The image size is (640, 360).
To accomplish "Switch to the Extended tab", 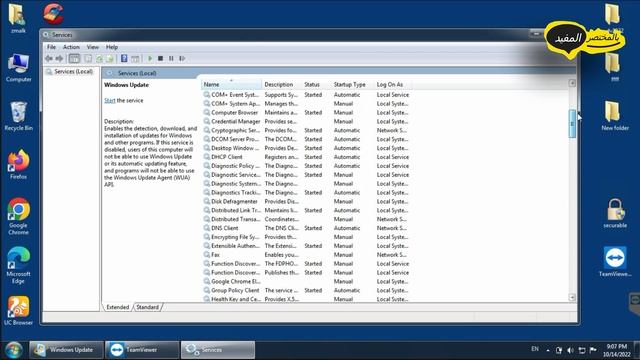I will (x=118, y=307).
